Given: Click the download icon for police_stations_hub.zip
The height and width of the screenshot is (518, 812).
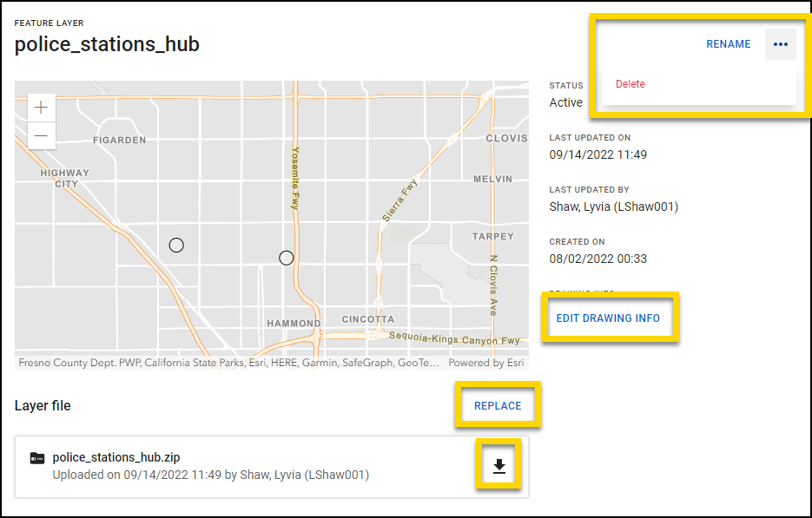Looking at the screenshot, I should pyautogui.click(x=498, y=465).
